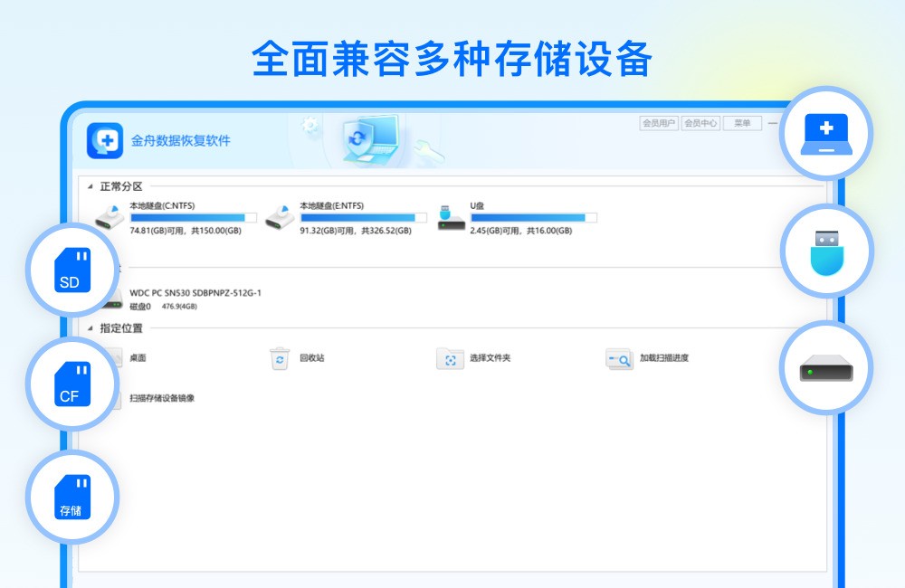Click the U盘 drive icon
The image size is (905, 588).
coord(450,217)
